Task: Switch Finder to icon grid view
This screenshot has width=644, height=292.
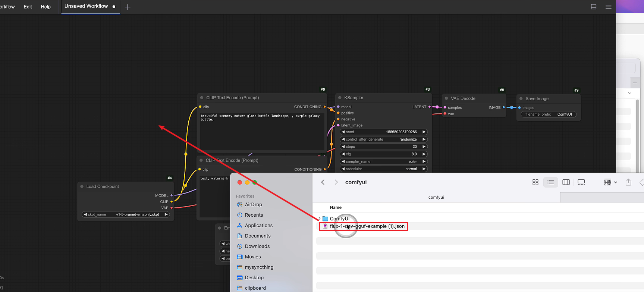Action: [x=535, y=182]
